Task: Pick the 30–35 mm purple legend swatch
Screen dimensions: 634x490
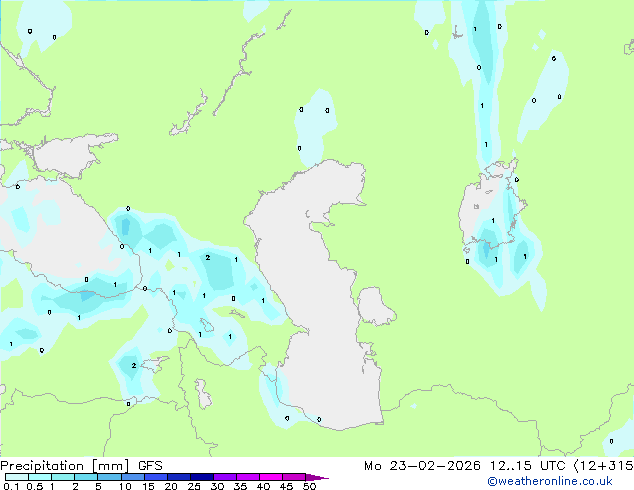Action: tap(225, 477)
